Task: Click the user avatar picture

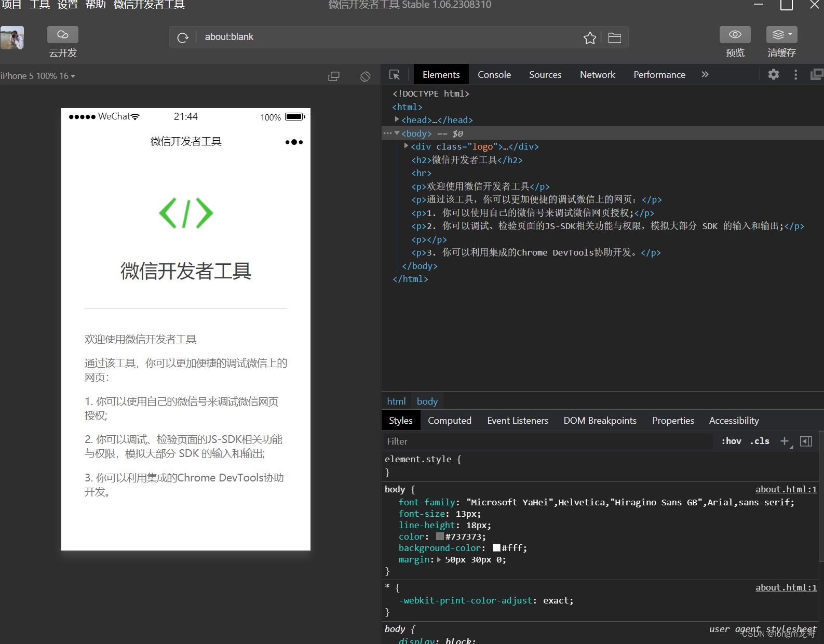Action: point(12,37)
